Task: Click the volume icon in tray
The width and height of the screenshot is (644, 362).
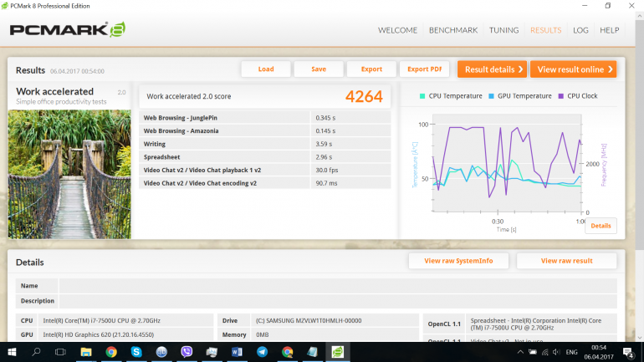Action: (x=556, y=352)
